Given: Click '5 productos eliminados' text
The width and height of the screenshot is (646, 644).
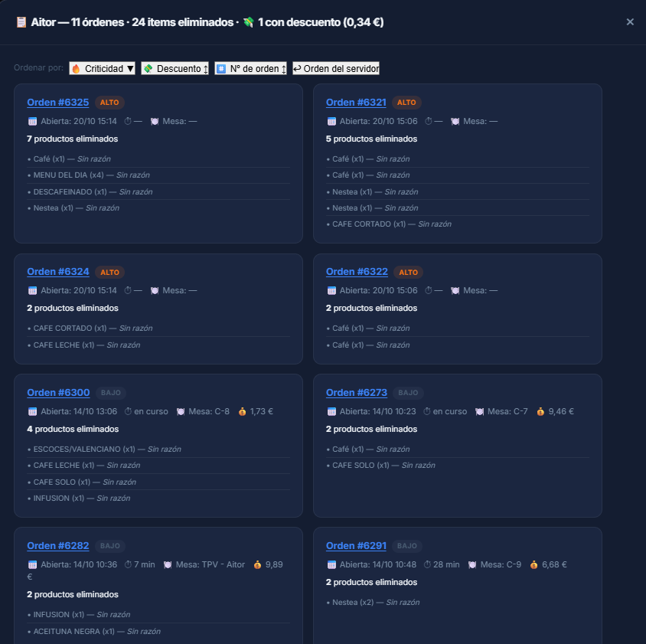Looking at the screenshot, I should coord(372,139).
